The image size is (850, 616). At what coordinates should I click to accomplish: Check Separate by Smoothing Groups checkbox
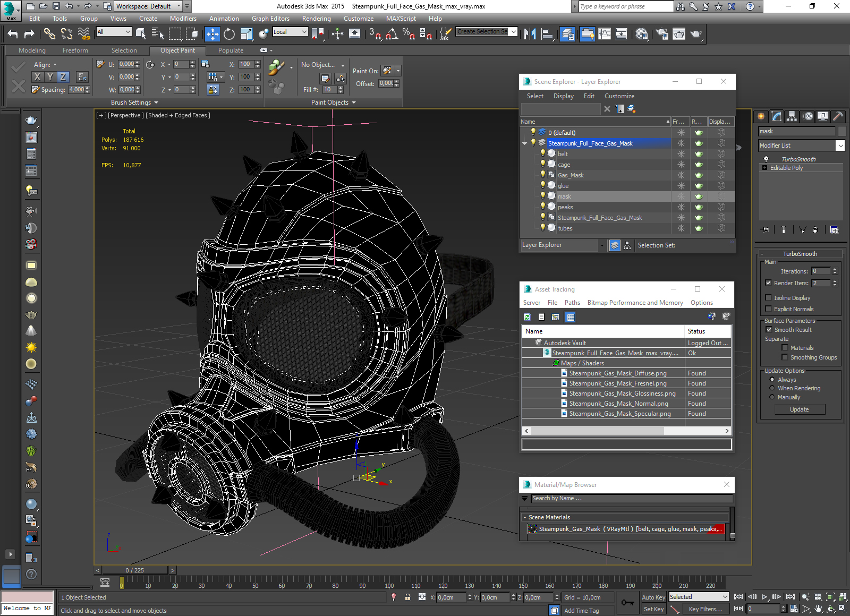785,357
